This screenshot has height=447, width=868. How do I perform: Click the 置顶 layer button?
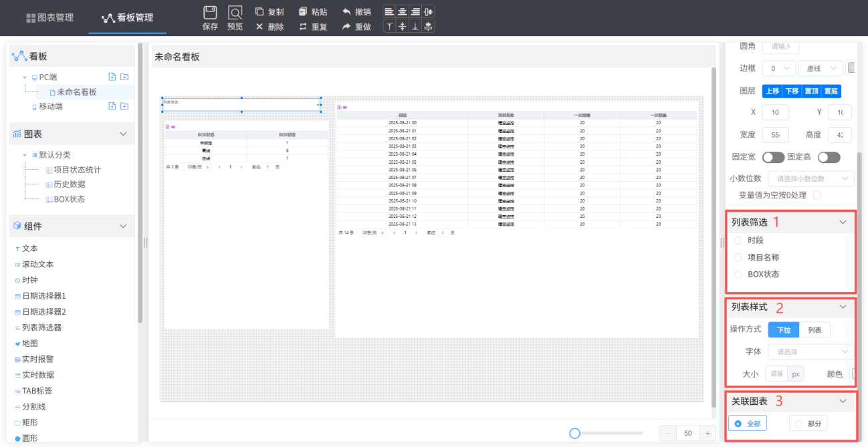[x=812, y=92]
